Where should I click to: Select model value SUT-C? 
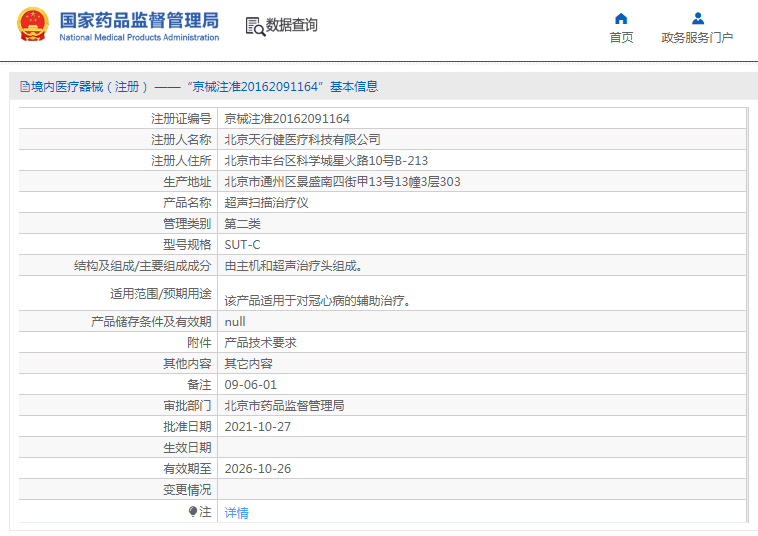pyautogui.click(x=242, y=245)
